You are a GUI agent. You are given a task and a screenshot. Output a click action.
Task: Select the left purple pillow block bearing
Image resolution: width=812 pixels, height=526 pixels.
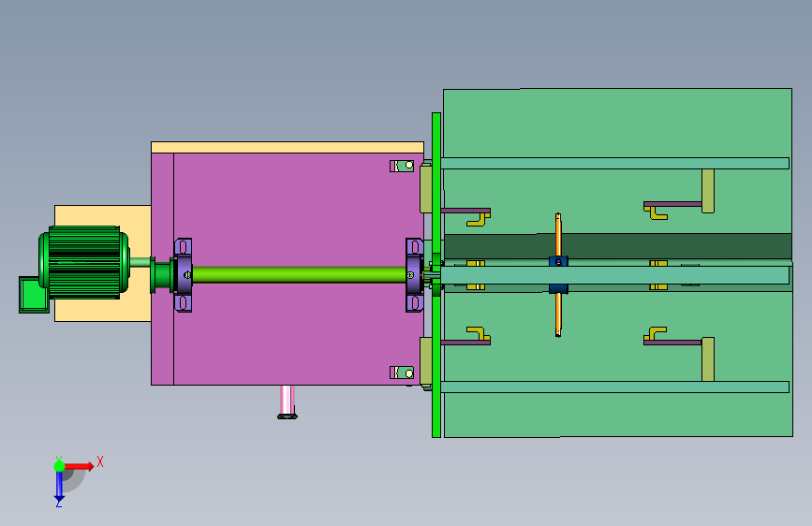click(x=183, y=275)
